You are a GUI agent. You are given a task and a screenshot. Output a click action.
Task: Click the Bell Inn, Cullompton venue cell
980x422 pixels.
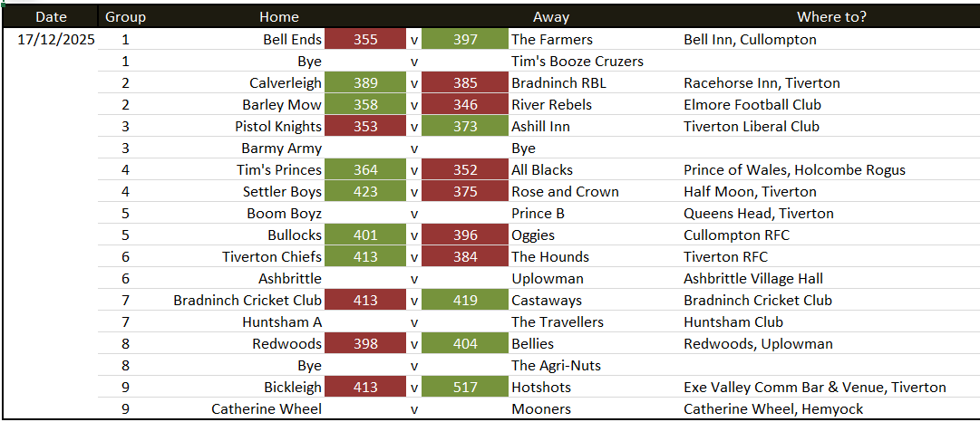coord(750,39)
